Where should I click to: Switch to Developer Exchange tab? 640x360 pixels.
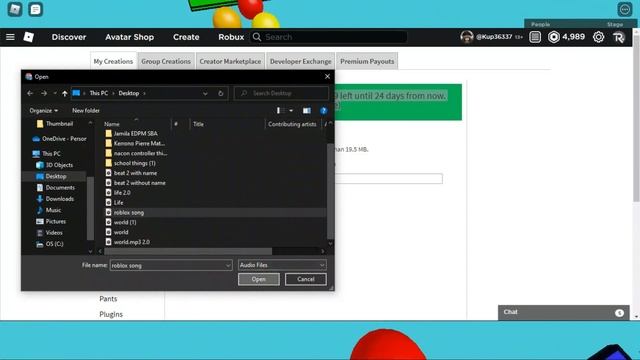[300, 61]
